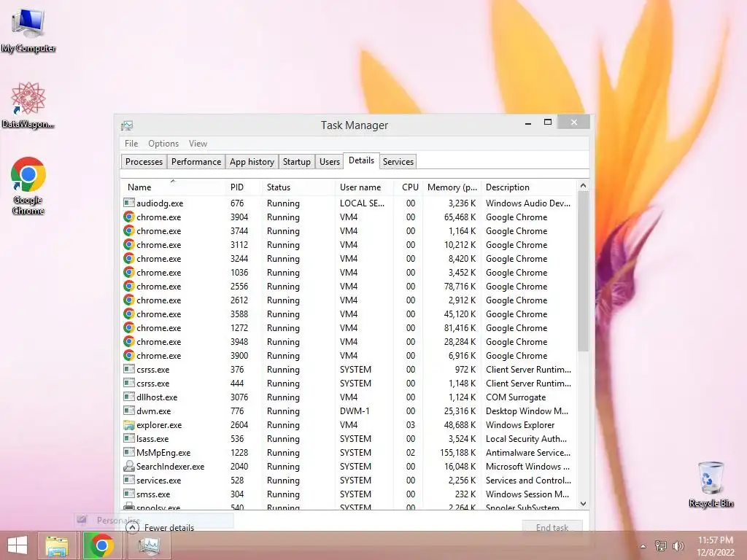Select the csrss.exe icon with PID 376
The width and height of the screenshot is (747, 560).
click(x=128, y=369)
